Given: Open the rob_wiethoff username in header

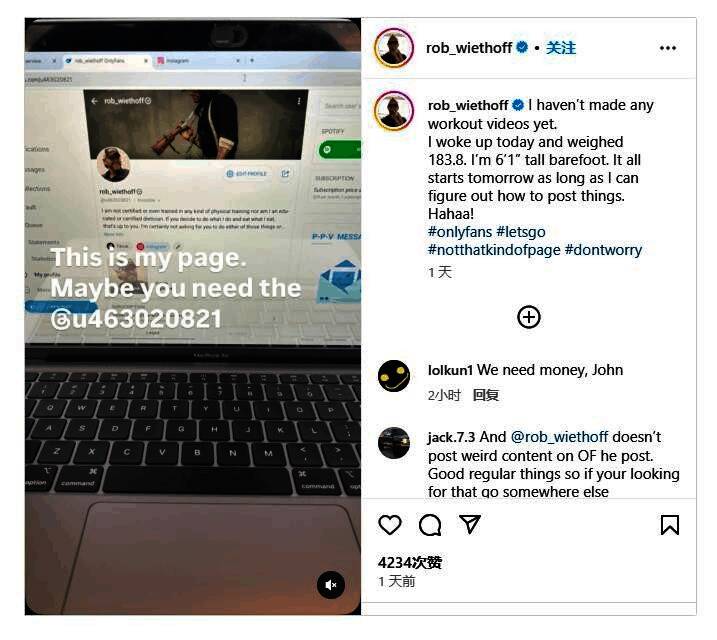Looking at the screenshot, I should [469, 48].
